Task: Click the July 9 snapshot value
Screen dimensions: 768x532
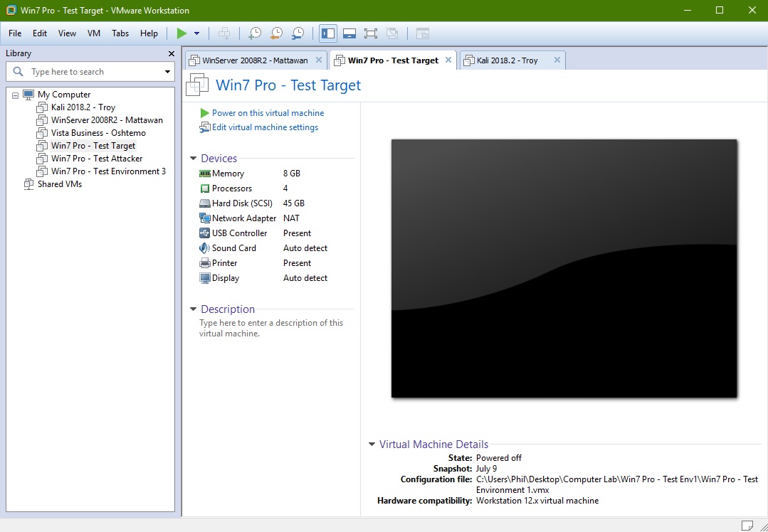Action: (x=486, y=469)
